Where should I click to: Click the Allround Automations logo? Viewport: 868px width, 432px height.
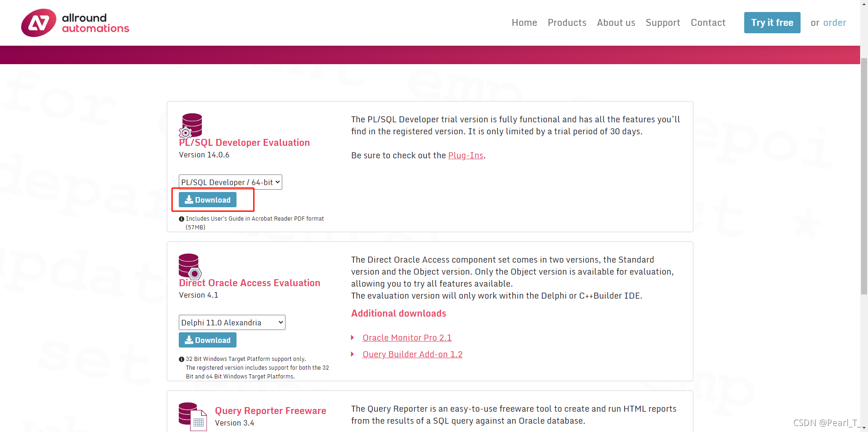click(75, 23)
